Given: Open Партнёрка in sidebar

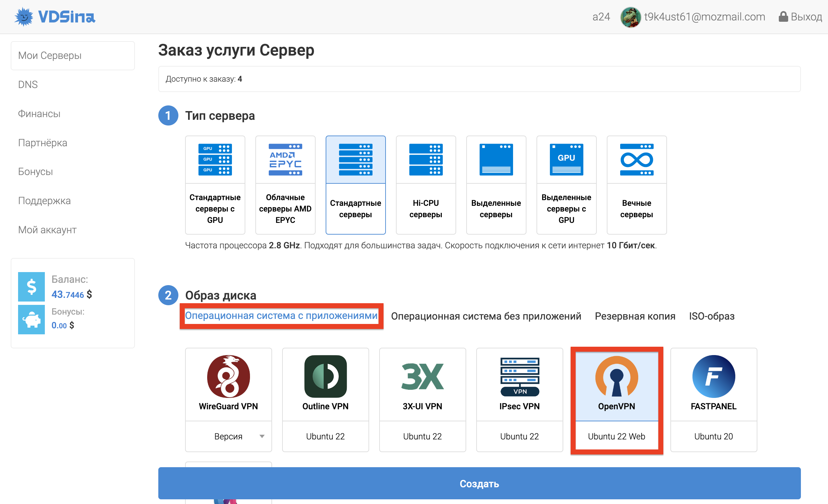Looking at the screenshot, I should click(43, 143).
